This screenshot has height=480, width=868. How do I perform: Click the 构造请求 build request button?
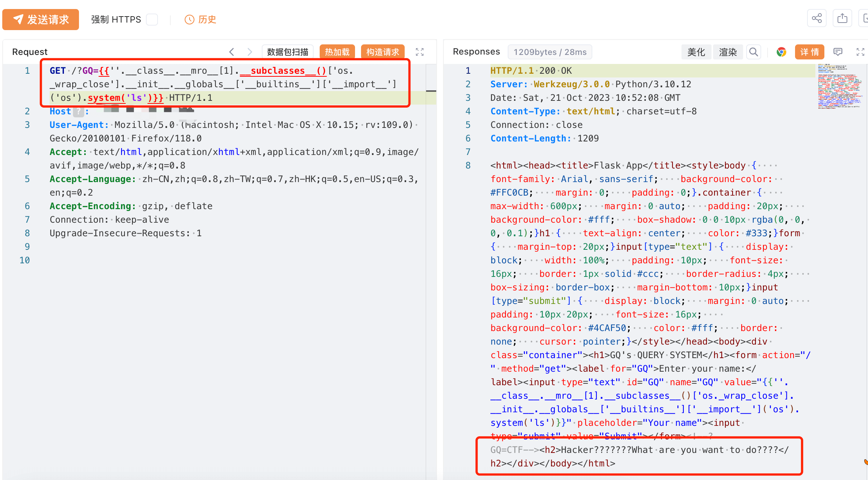[x=383, y=52]
